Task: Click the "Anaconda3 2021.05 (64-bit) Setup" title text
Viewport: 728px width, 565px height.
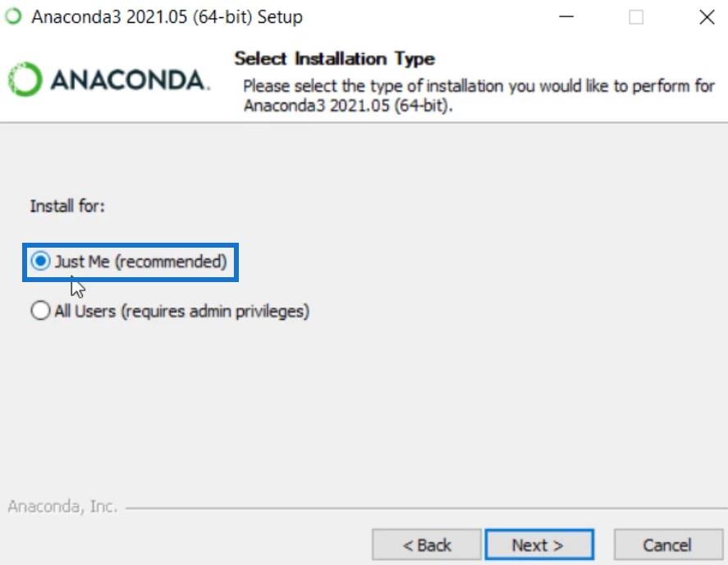Action: 167,17
